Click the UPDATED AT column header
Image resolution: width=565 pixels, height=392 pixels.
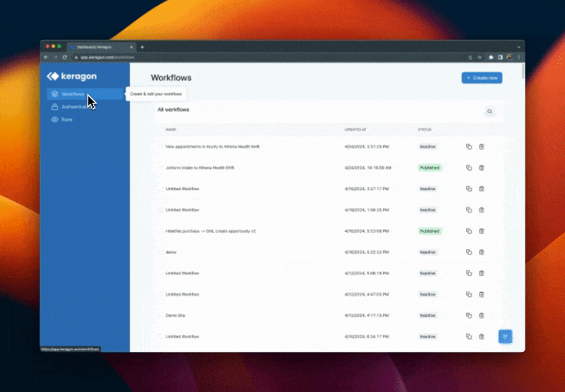coord(355,129)
